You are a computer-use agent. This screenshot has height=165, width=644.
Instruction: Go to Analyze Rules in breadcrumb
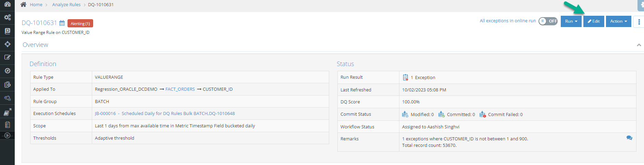tap(66, 4)
